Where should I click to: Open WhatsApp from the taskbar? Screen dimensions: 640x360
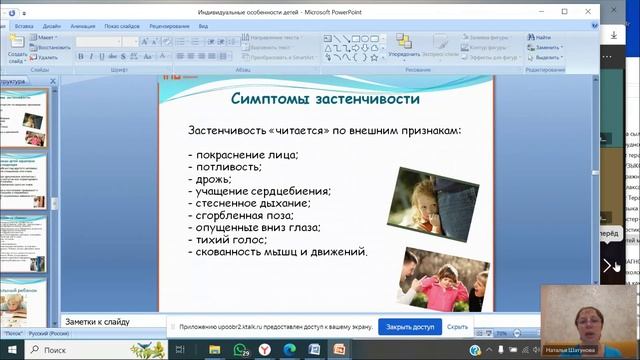[x=240, y=350]
